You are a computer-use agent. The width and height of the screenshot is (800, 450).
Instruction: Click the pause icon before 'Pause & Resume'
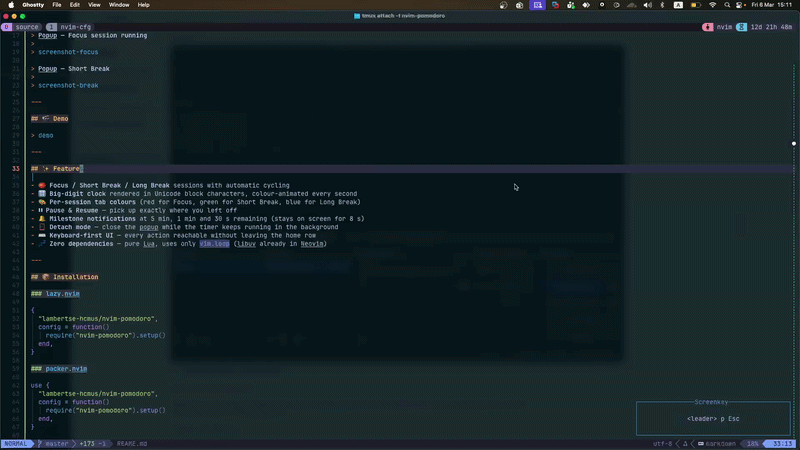(40, 211)
